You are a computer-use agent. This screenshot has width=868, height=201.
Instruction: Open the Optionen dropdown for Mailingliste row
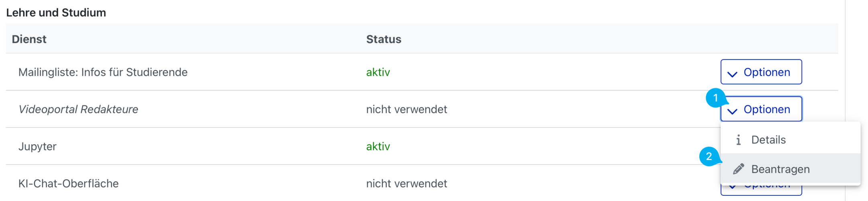coord(761,72)
